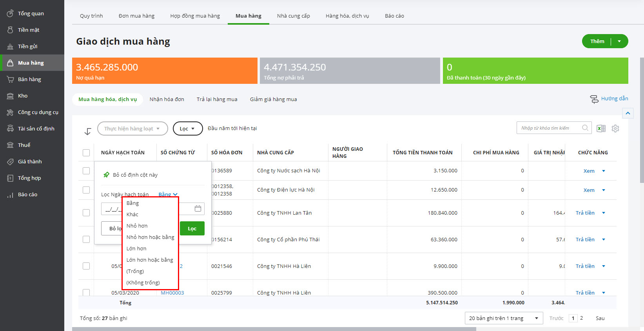Open table settings gear icon
644x331 pixels.
pyautogui.click(x=615, y=128)
